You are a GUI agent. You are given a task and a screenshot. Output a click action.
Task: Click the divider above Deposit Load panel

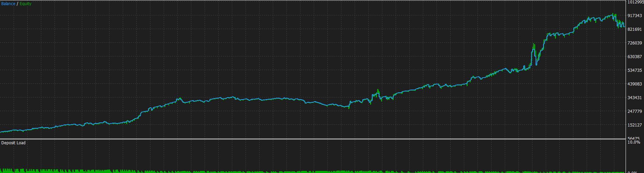tap(313, 139)
